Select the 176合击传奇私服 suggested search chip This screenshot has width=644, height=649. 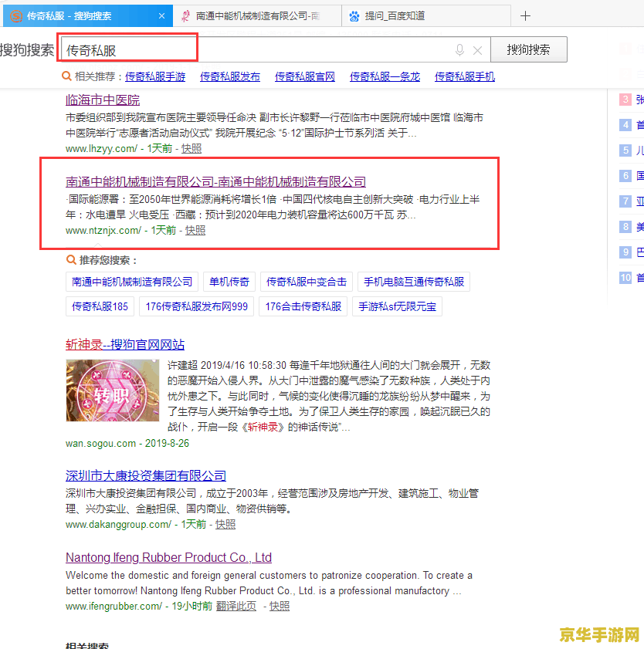click(303, 306)
